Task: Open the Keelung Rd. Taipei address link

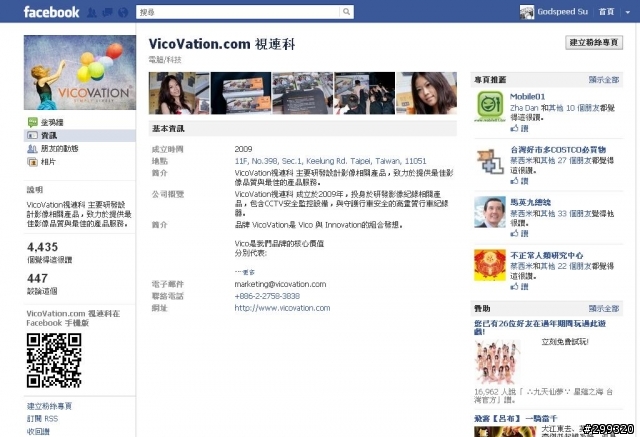Action: [x=330, y=161]
